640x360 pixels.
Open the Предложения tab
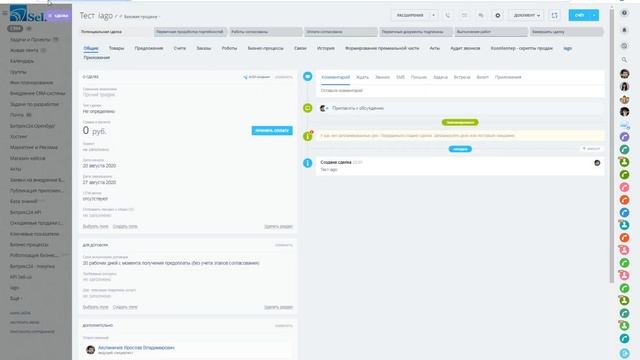149,48
